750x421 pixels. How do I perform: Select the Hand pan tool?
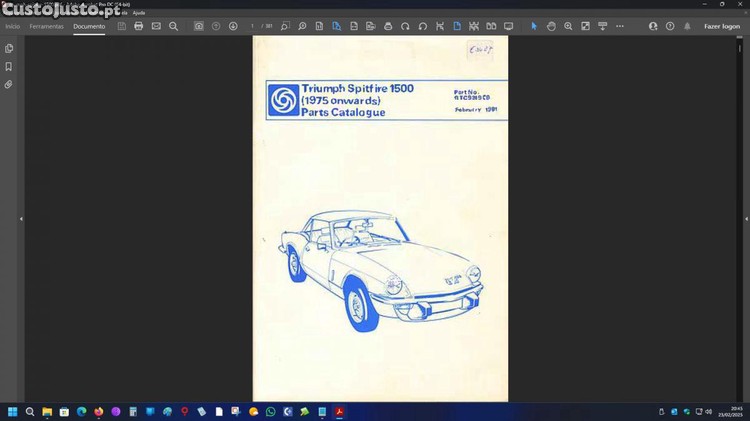pyautogui.click(x=551, y=26)
